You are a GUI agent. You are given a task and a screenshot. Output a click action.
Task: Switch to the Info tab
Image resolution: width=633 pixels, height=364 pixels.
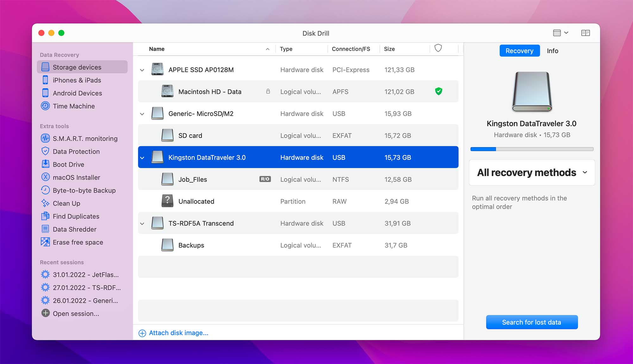click(x=552, y=50)
